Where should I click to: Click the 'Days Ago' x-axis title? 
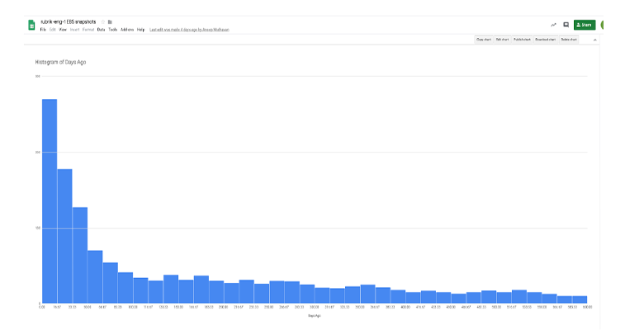(x=315, y=316)
